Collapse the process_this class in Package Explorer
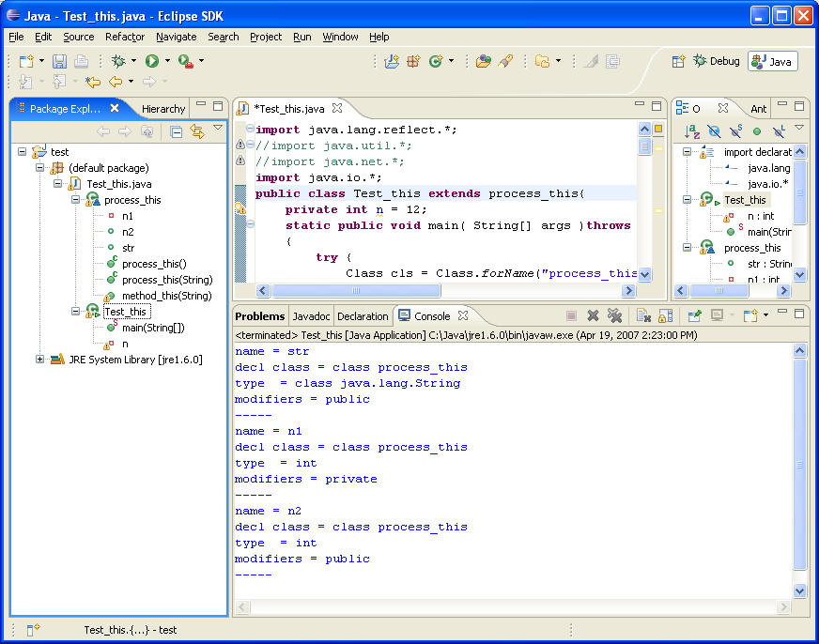819x644 pixels. point(76,200)
